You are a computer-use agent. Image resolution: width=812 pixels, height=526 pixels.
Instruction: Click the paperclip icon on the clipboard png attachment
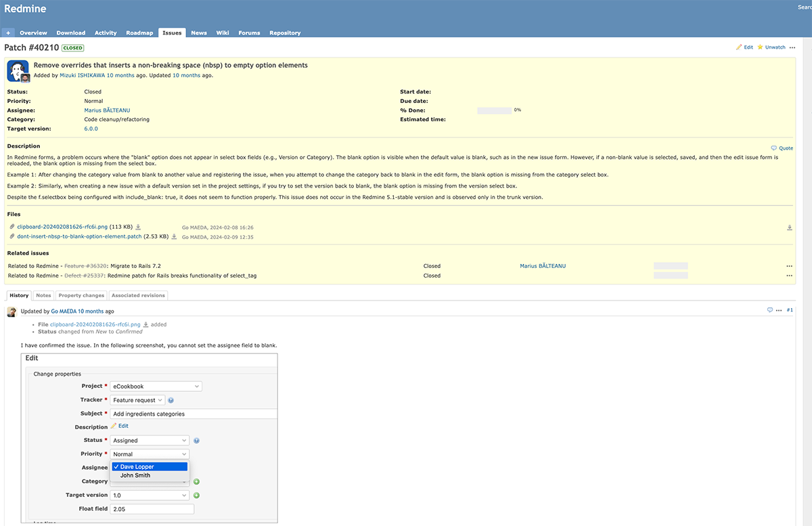pyautogui.click(x=12, y=227)
